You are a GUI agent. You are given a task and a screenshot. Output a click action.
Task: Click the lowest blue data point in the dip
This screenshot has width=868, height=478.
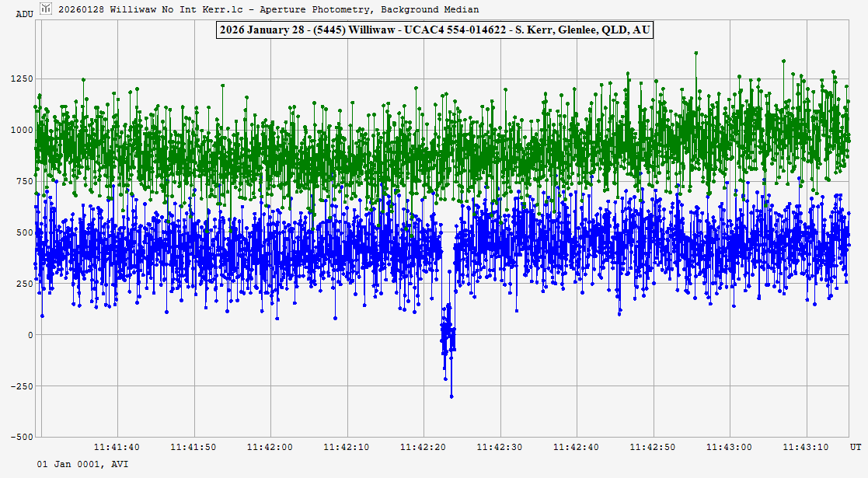click(x=451, y=396)
